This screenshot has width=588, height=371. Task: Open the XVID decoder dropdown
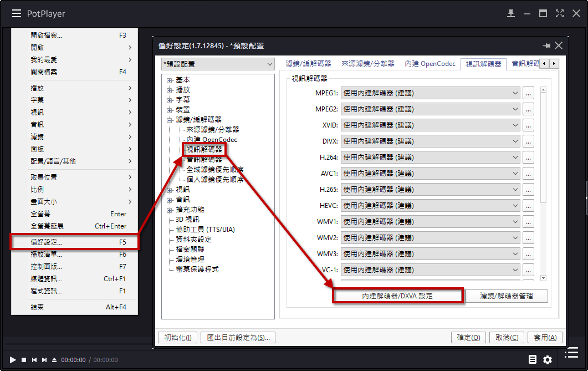coord(430,125)
